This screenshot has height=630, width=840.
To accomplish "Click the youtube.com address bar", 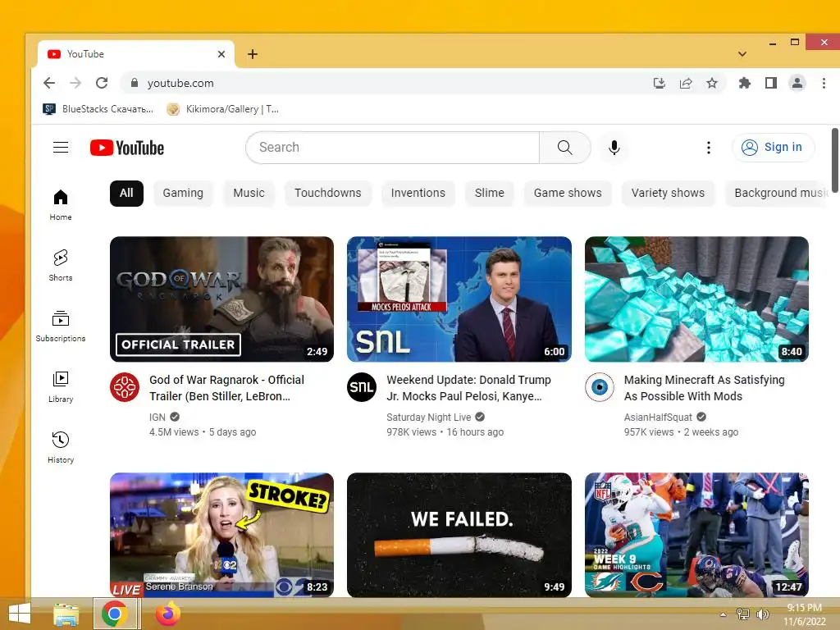I will point(386,83).
